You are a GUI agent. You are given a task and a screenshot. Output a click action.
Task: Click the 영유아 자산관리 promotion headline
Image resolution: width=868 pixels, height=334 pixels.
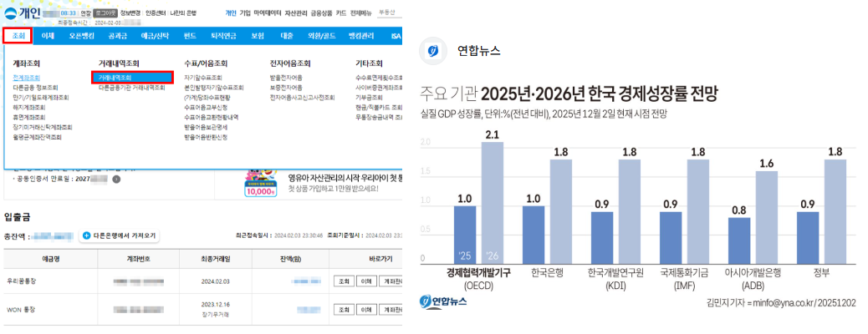coord(345,178)
